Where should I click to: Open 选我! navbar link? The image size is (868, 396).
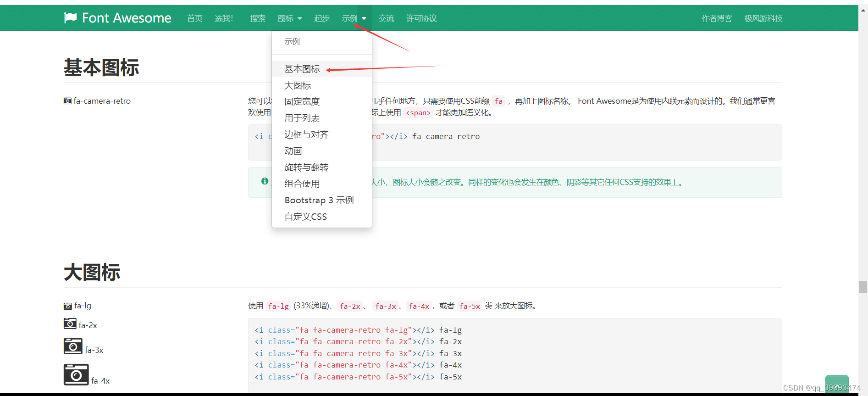coord(224,18)
